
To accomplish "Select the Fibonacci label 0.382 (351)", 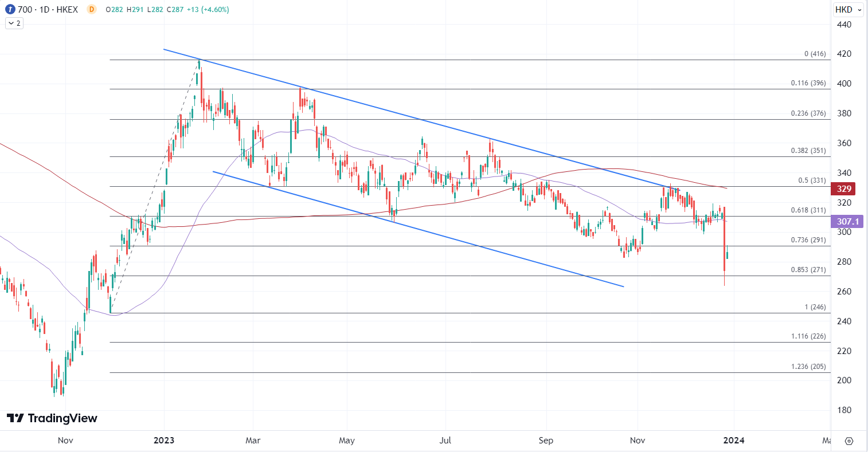I will 808,151.
